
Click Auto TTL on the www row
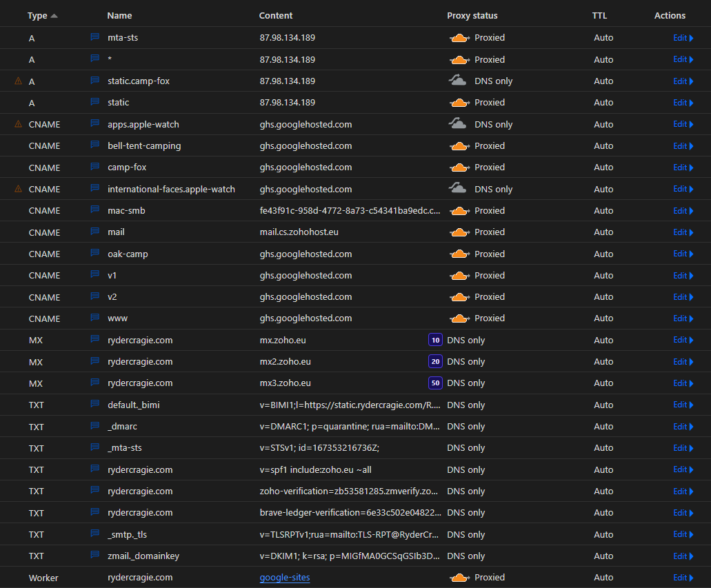tap(603, 318)
